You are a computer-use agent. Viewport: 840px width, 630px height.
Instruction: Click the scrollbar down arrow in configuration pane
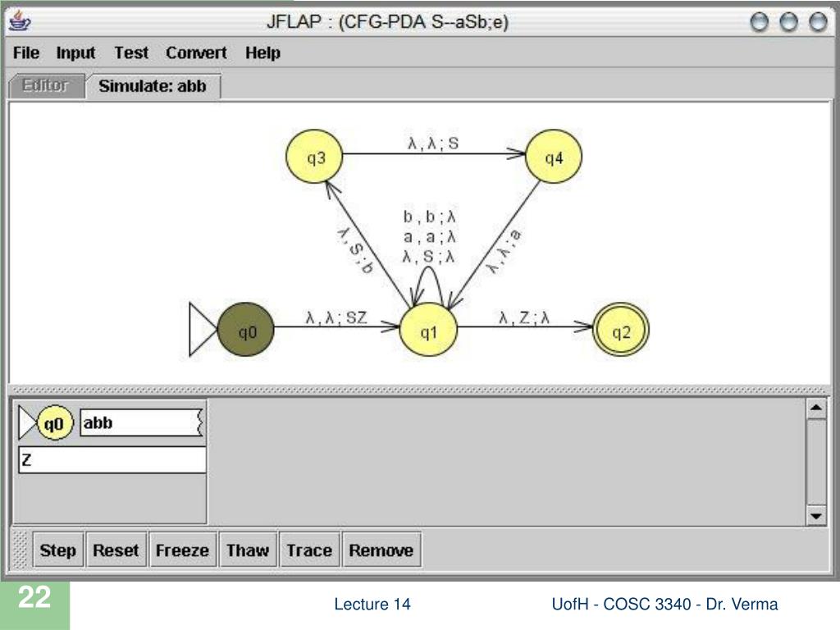pos(816,515)
